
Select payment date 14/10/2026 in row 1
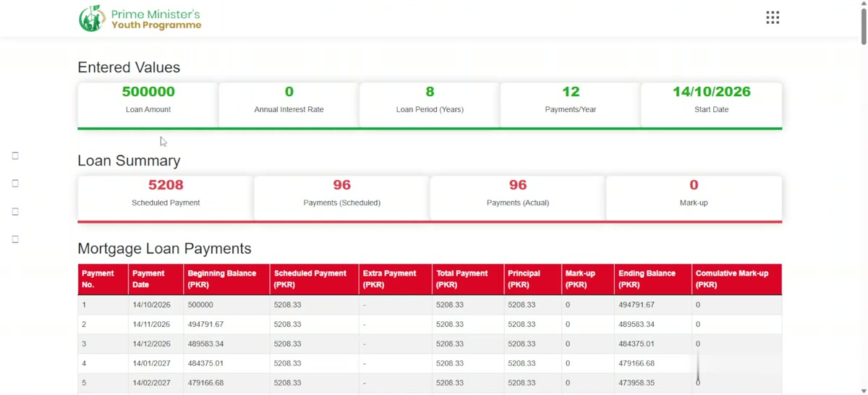click(x=151, y=305)
